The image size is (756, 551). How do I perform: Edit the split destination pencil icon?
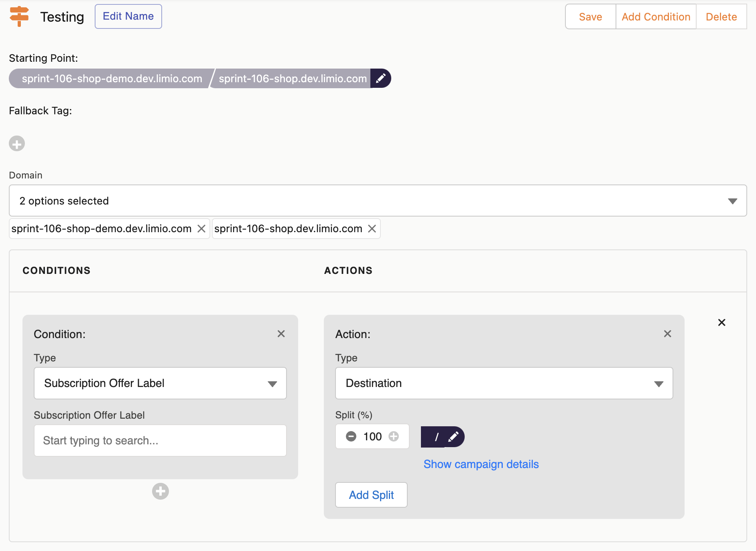453,437
